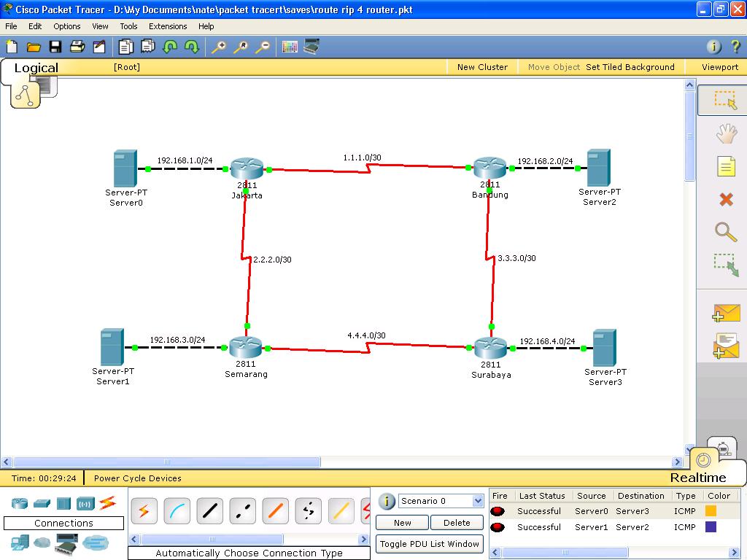
Task: Select the Custom Made Devices category icon
Action: pyautogui.click(x=66, y=544)
